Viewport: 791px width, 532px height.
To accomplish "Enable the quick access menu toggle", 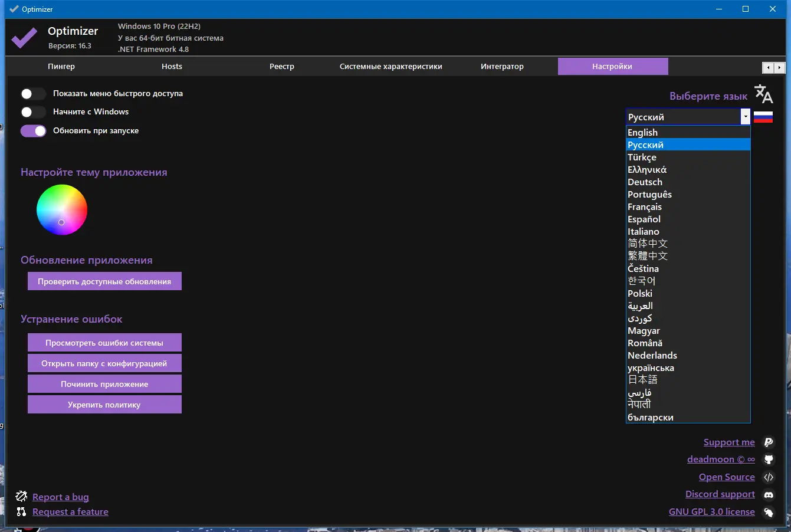I will [x=33, y=94].
